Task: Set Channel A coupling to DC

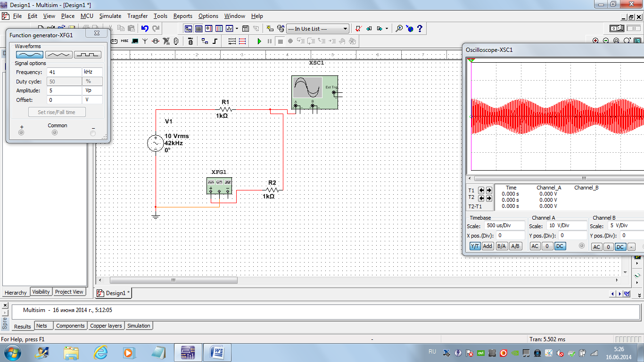Action: tap(560, 246)
